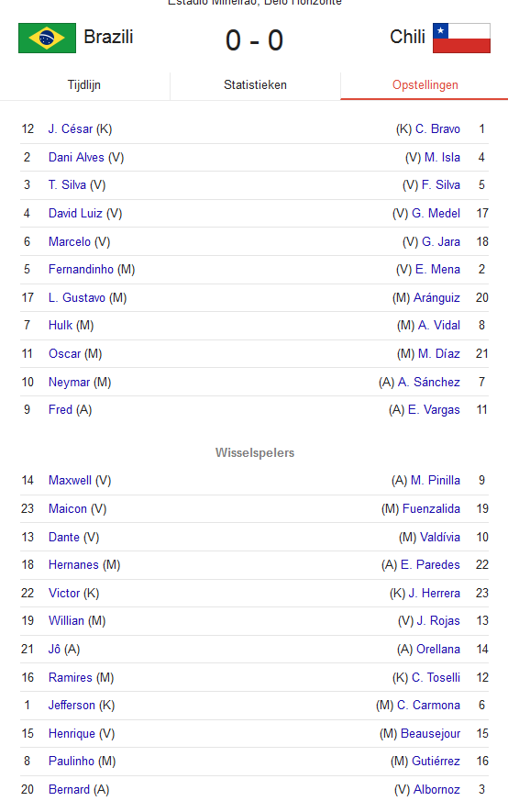Image resolution: width=508 pixels, height=812 pixels.
Task: Open the Hulk player link
Action: [60, 325]
